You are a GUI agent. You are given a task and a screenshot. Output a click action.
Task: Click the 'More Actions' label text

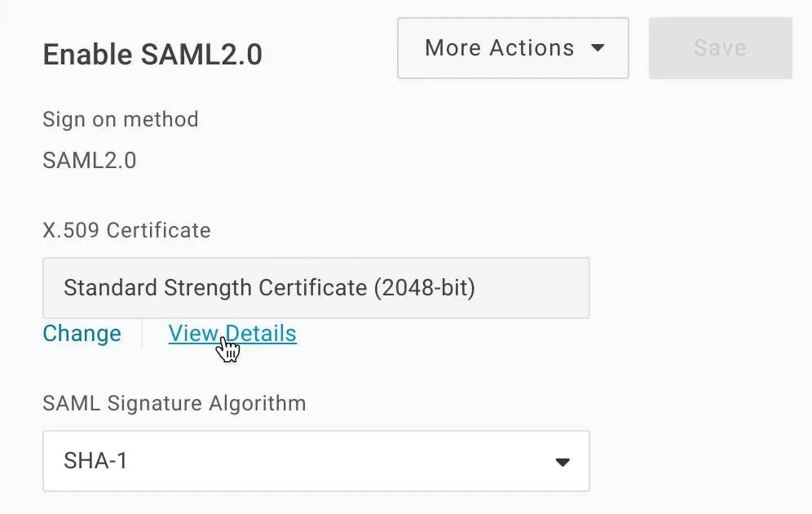[x=500, y=48]
